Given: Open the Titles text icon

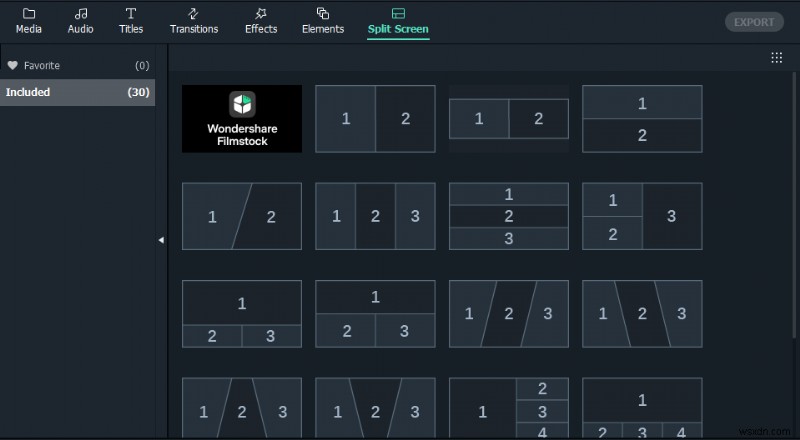Looking at the screenshot, I should [131, 13].
